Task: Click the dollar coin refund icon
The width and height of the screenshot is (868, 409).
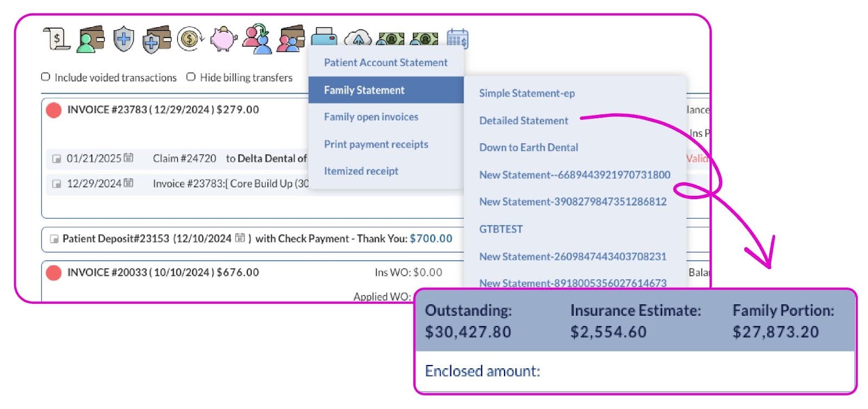Action: click(x=189, y=39)
